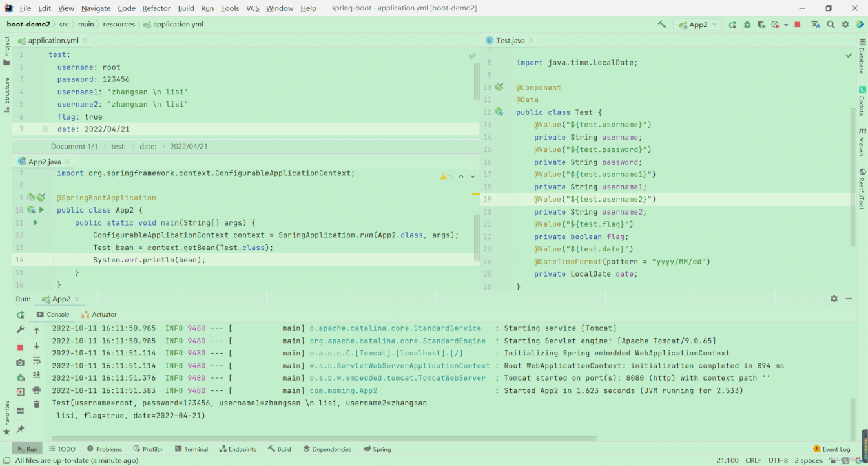Clear the console with the trash icon
The image size is (868, 466).
pyautogui.click(x=37, y=405)
